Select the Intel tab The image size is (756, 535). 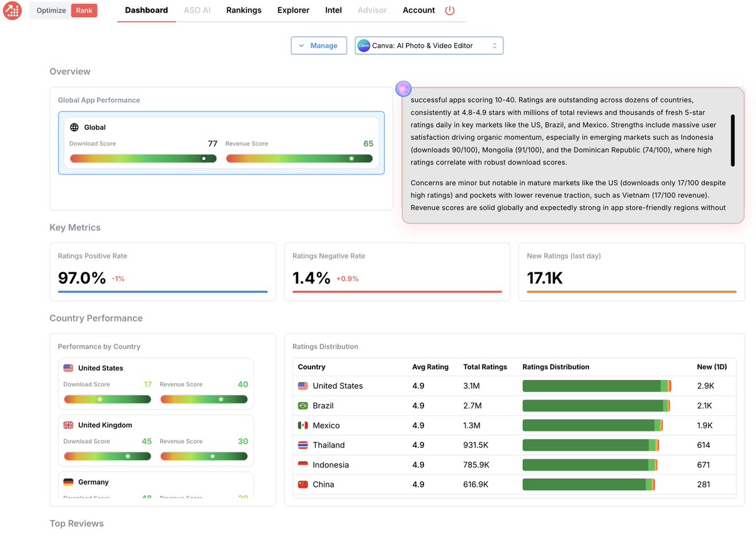coord(333,11)
